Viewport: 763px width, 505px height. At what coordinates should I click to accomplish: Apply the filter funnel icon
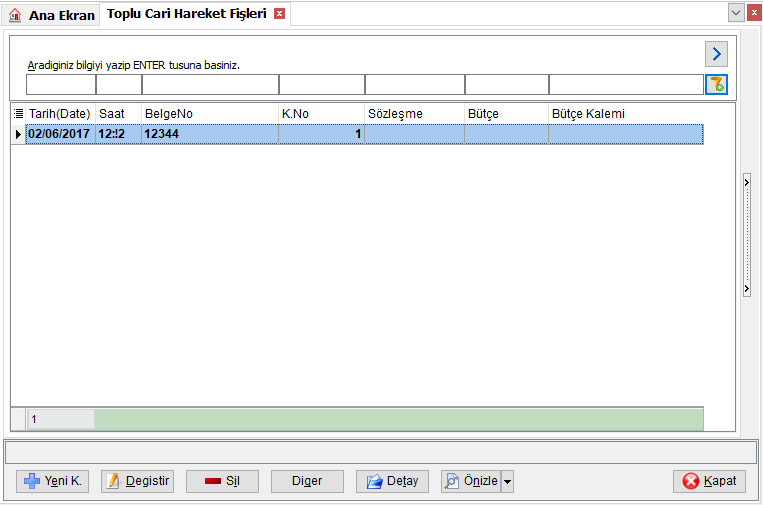coord(716,85)
